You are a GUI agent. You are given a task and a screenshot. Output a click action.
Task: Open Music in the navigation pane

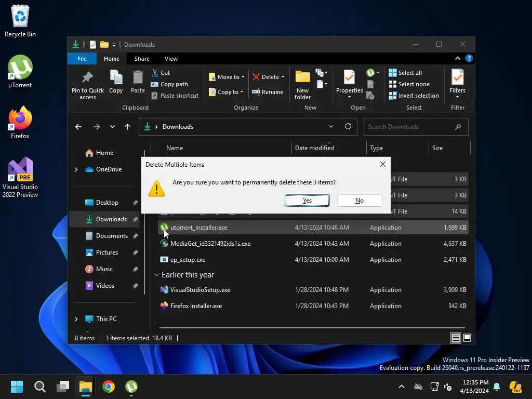[104, 269]
